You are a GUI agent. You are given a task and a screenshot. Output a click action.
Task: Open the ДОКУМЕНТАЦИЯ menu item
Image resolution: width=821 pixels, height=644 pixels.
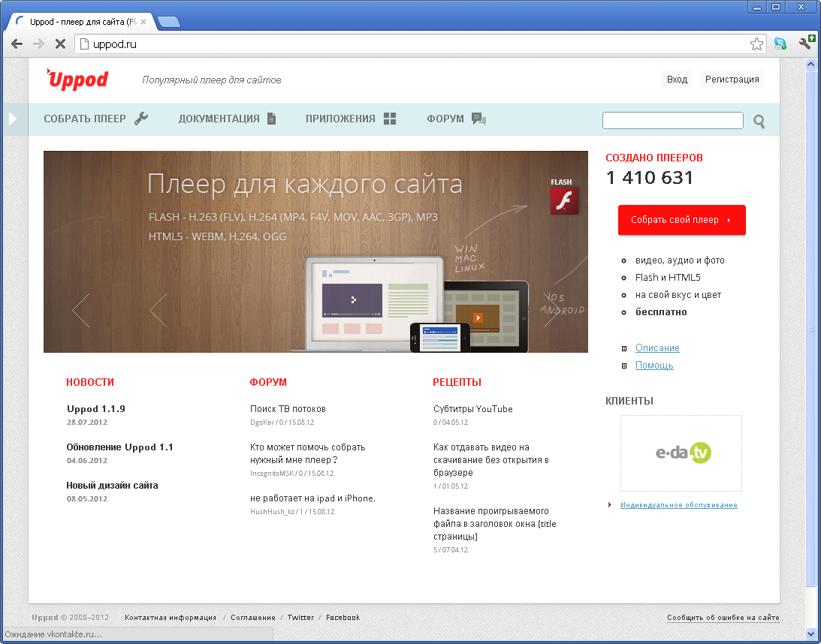(228, 119)
